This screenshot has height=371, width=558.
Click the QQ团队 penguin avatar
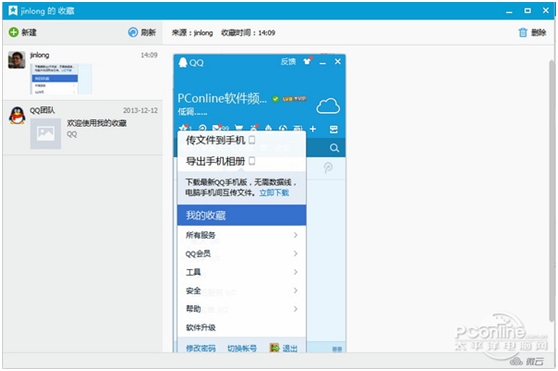coord(17,116)
